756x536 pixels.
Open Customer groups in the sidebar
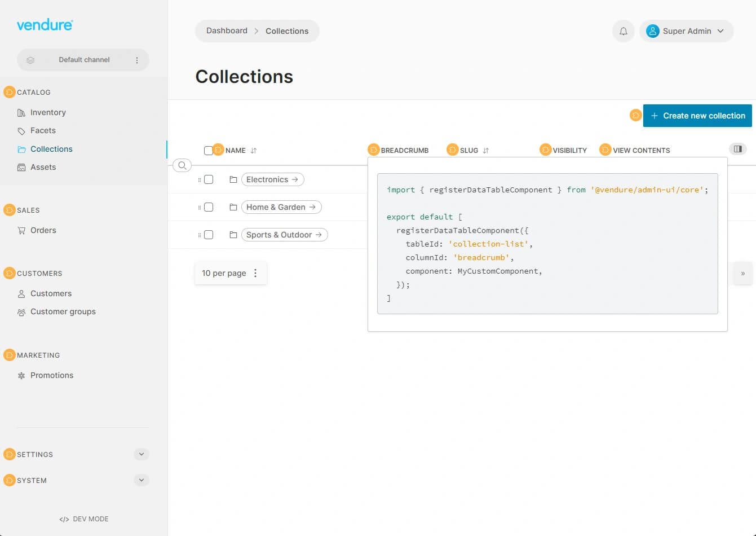click(x=63, y=311)
